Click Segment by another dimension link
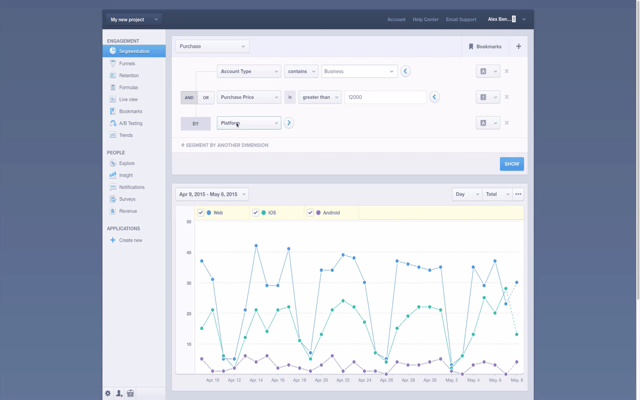This screenshot has width=640, height=400. click(x=224, y=145)
